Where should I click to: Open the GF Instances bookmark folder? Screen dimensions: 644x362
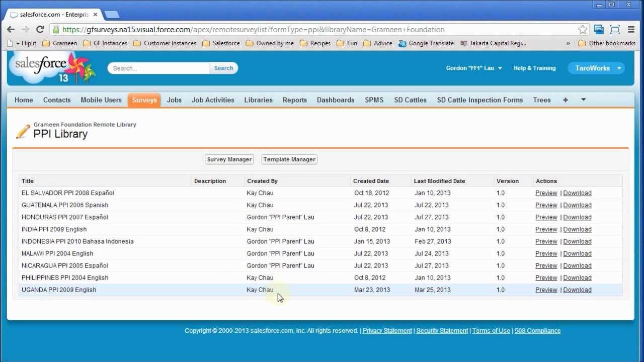[x=105, y=43]
